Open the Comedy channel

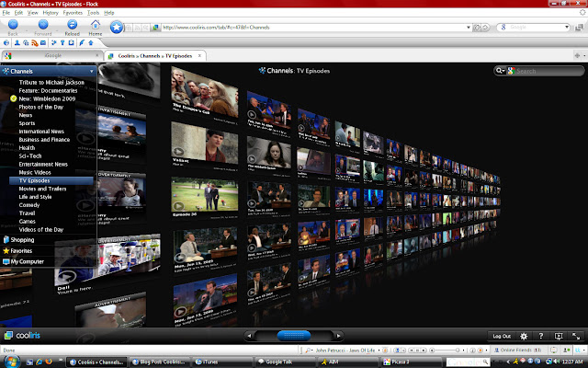coord(28,205)
